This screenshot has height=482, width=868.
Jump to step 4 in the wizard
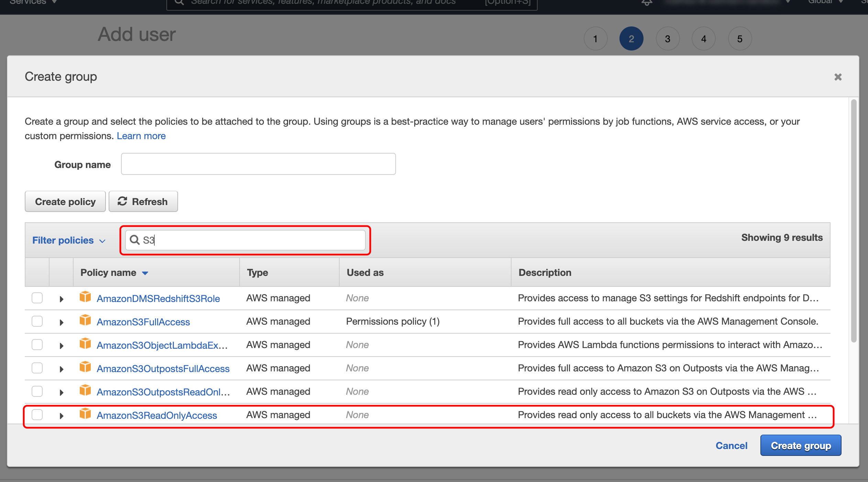point(704,38)
